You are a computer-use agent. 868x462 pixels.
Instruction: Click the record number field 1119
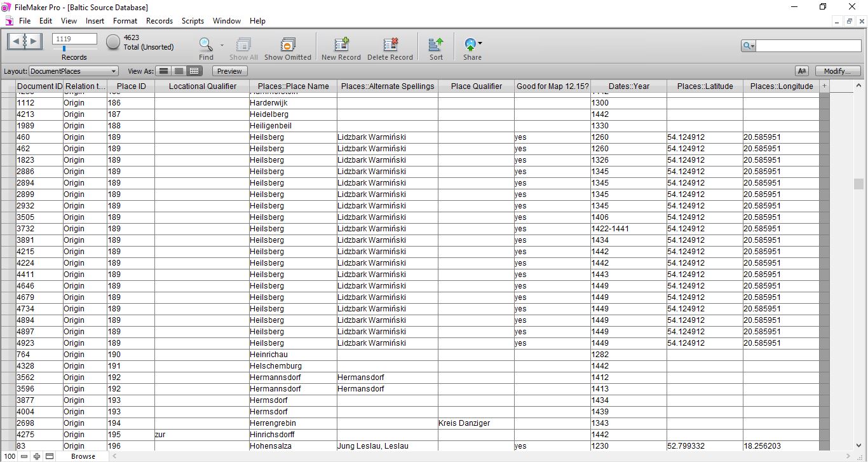click(x=74, y=39)
